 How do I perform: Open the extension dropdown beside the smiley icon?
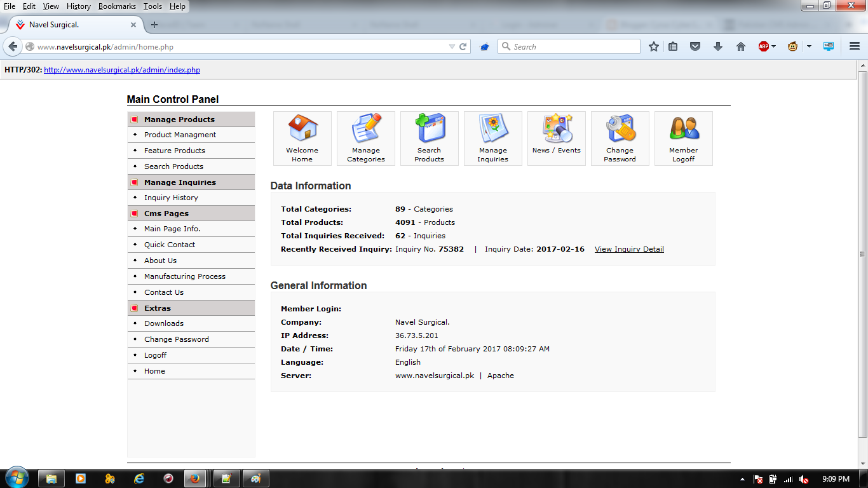[x=809, y=46]
